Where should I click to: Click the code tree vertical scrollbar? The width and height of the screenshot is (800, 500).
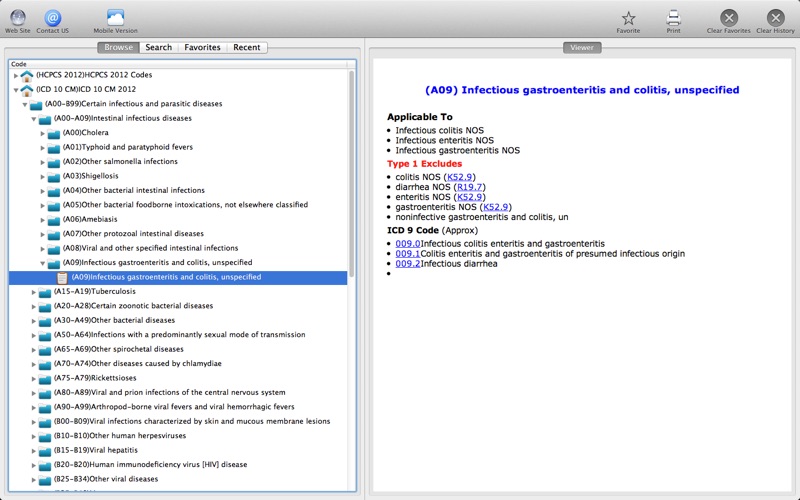point(352,173)
